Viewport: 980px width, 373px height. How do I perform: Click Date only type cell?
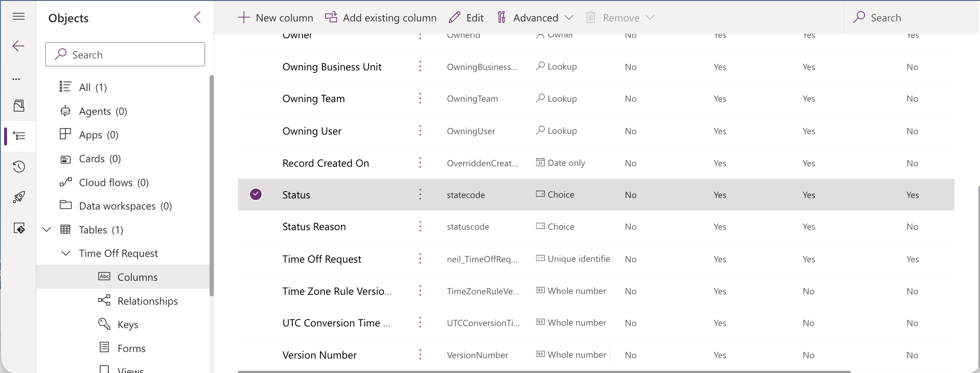(x=560, y=163)
